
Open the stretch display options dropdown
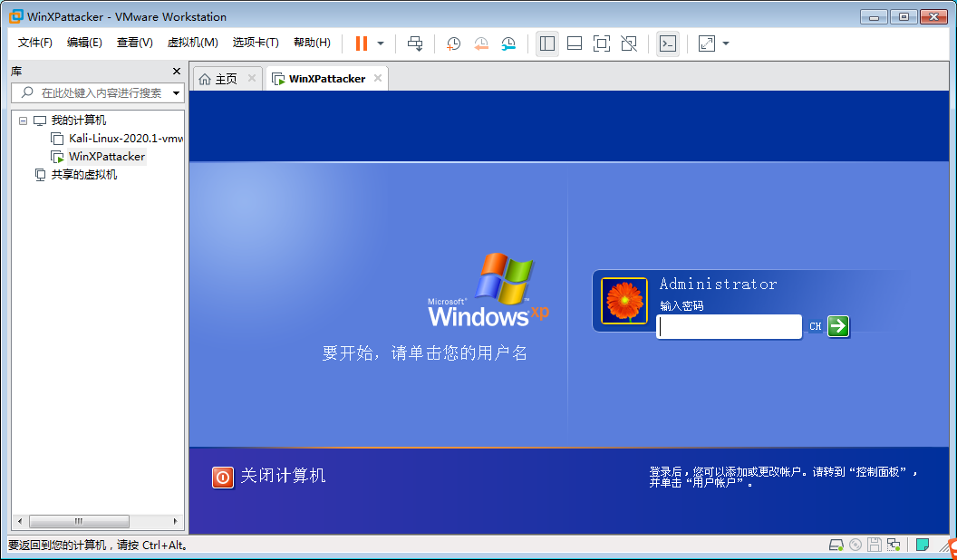click(725, 43)
